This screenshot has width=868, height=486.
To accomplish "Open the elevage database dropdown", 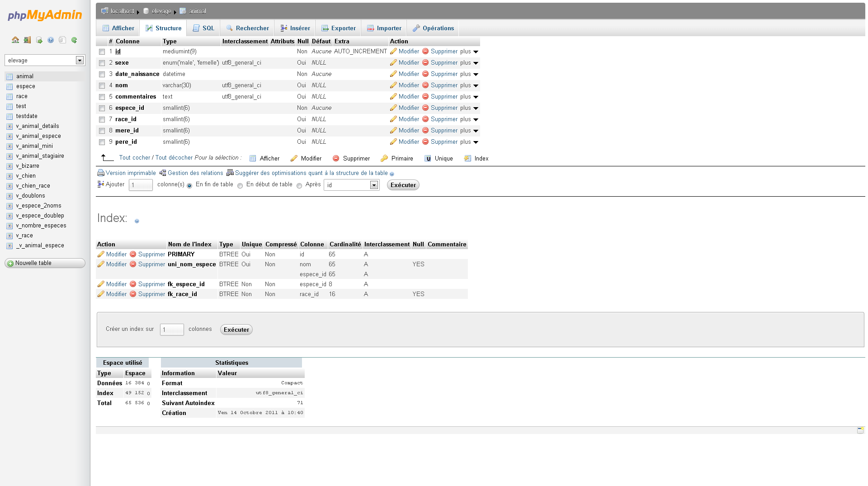I will click(x=44, y=60).
